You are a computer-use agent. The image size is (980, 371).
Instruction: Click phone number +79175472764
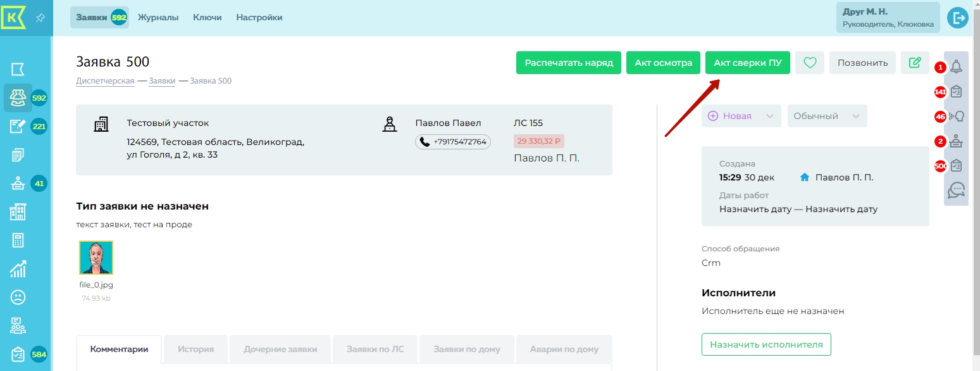(x=453, y=142)
